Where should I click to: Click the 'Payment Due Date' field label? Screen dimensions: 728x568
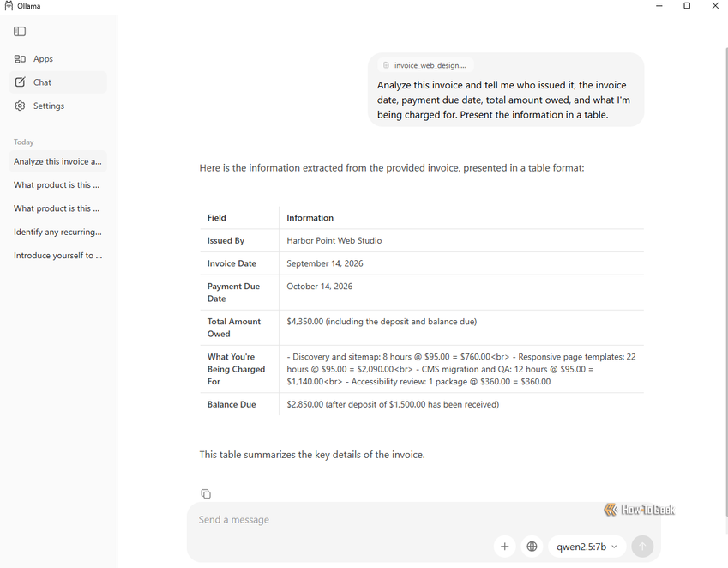(x=233, y=293)
